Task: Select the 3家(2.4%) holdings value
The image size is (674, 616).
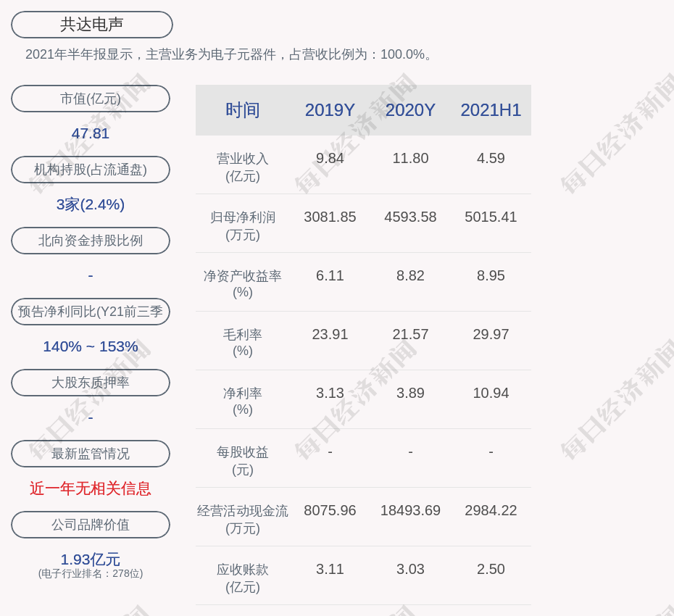Action: click(x=91, y=205)
